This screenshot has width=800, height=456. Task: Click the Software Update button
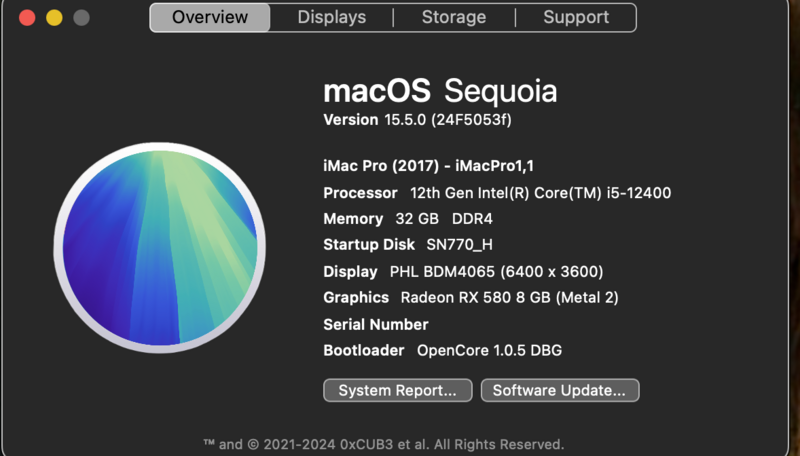coord(559,390)
